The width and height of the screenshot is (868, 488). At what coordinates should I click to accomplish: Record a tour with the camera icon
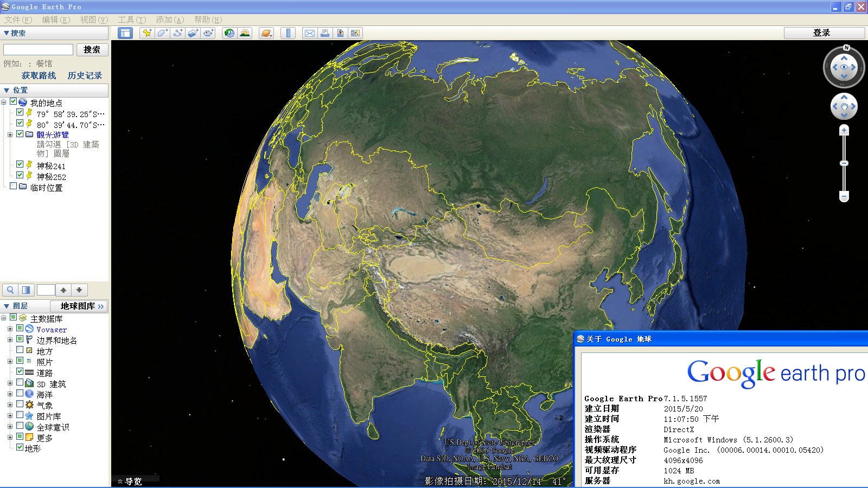[208, 33]
